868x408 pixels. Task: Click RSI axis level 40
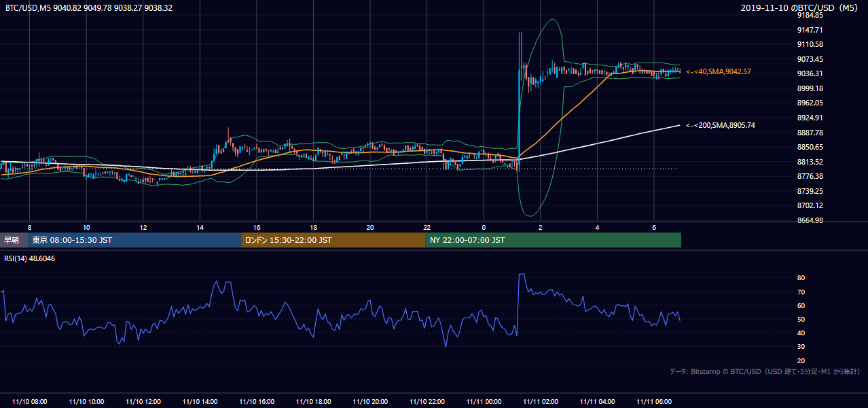click(801, 333)
